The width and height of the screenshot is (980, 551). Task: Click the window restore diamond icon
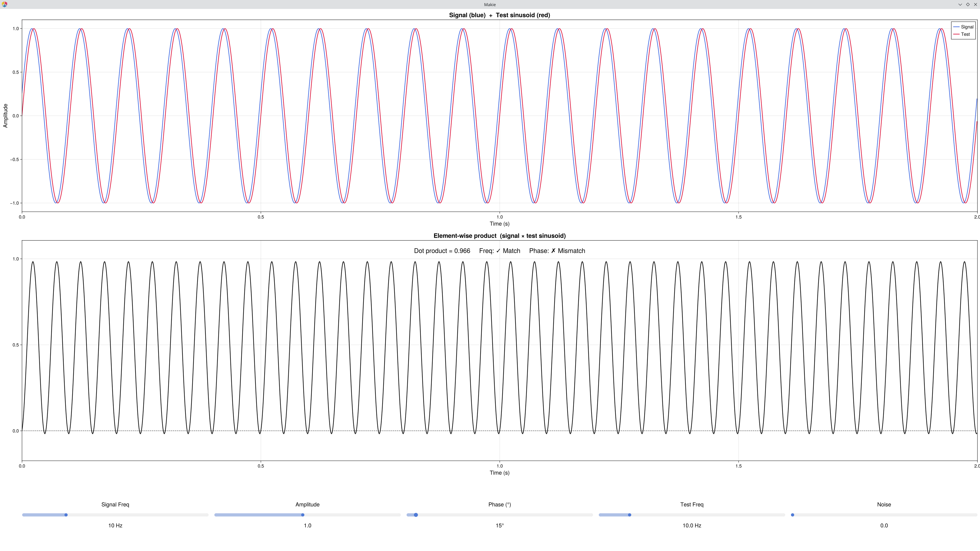pos(968,5)
